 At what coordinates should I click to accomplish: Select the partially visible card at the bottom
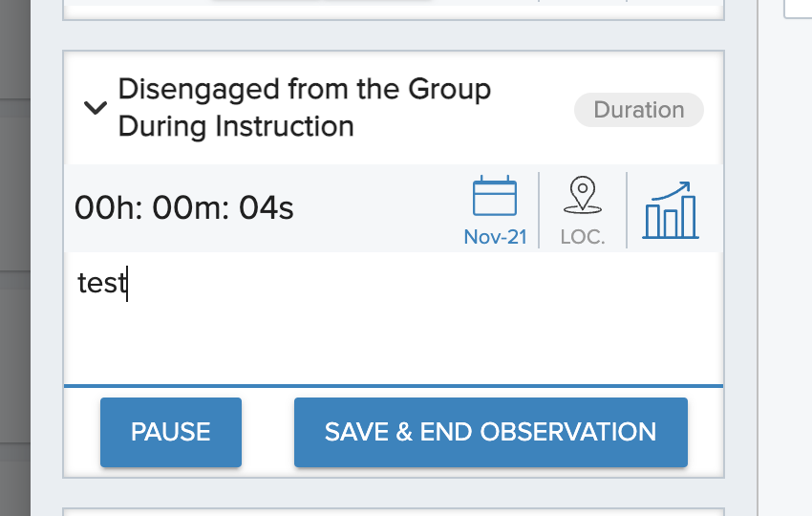pos(394,512)
